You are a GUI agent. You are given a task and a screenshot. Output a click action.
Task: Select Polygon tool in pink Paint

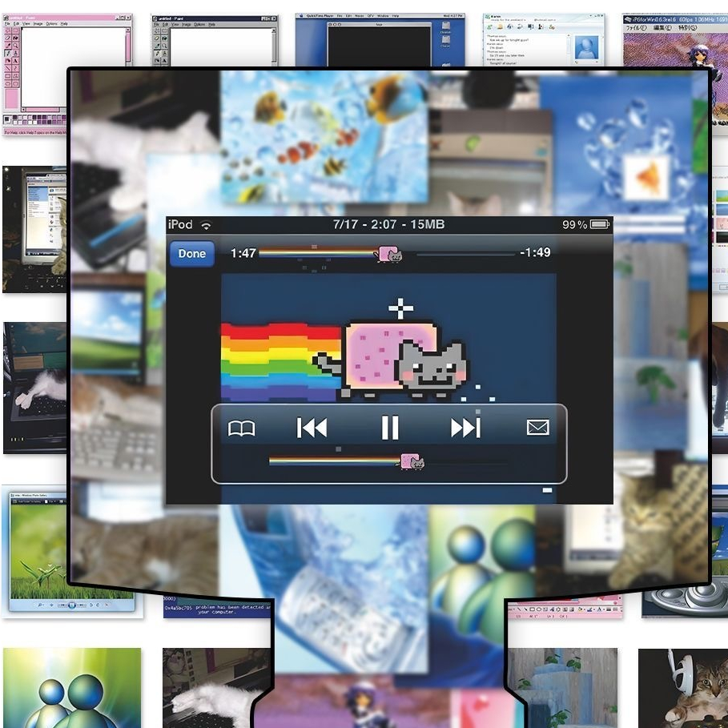(x=15, y=76)
